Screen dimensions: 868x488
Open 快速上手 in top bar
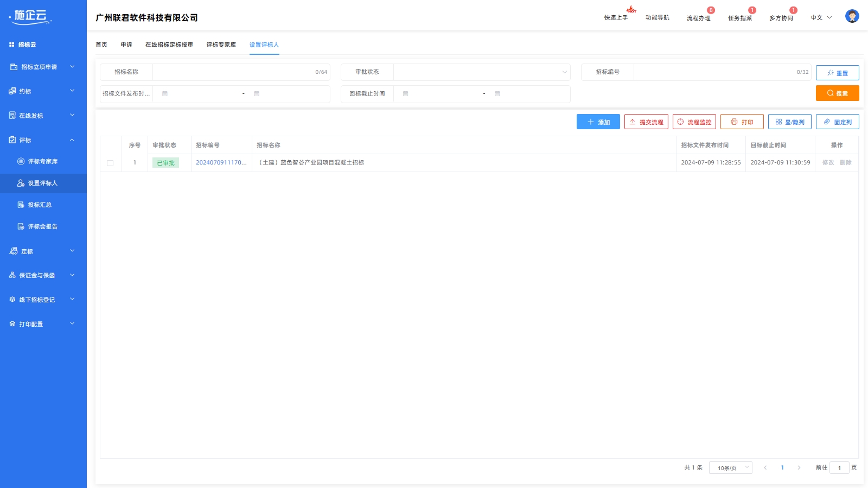pos(616,17)
